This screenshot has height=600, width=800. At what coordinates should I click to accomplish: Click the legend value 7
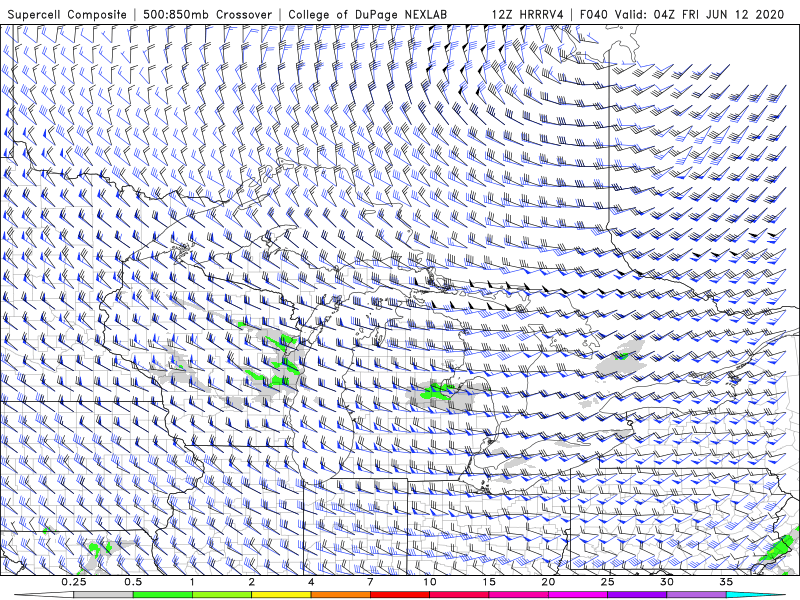pos(370,582)
